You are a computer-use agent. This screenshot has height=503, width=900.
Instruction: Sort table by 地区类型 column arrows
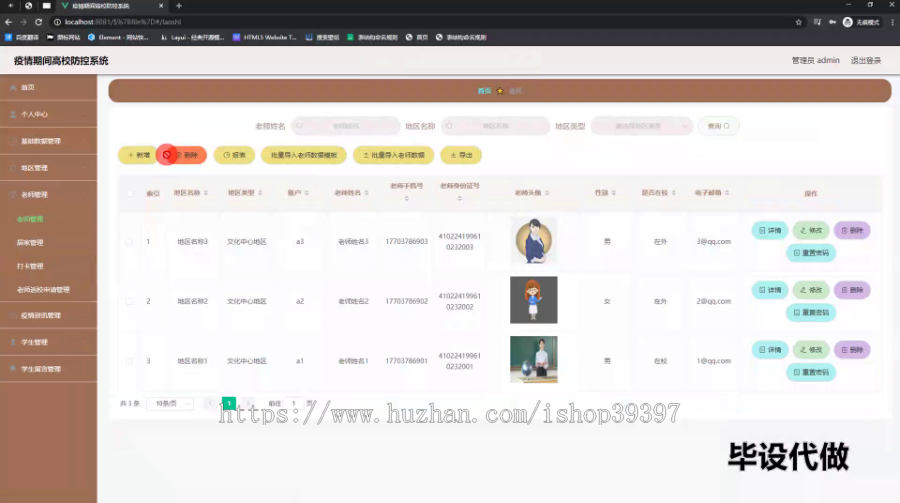[x=260, y=193]
